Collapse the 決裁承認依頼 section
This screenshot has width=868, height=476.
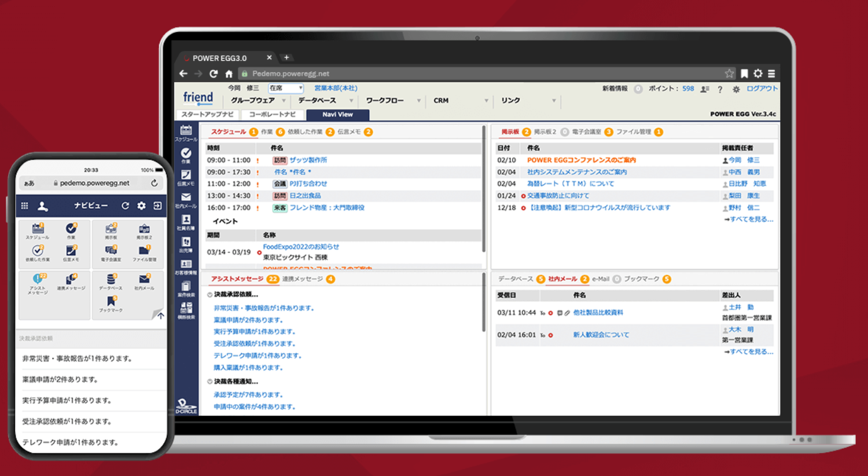point(210,295)
